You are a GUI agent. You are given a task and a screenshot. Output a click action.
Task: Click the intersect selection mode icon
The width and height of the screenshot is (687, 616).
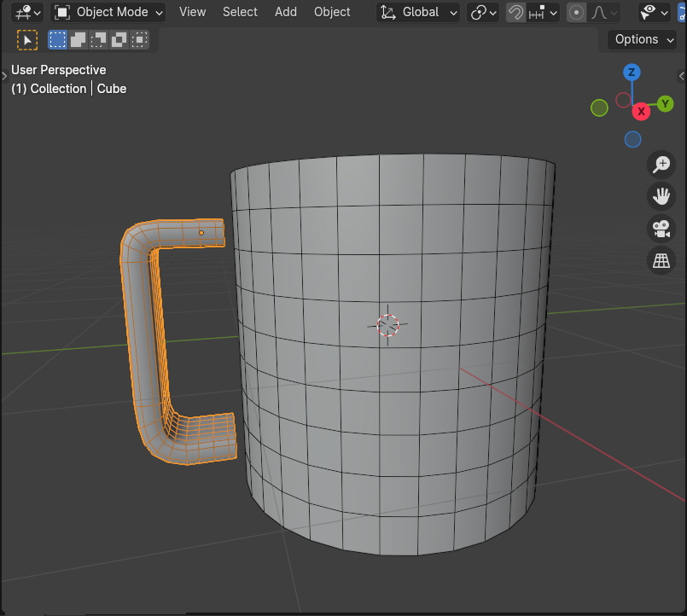click(139, 40)
